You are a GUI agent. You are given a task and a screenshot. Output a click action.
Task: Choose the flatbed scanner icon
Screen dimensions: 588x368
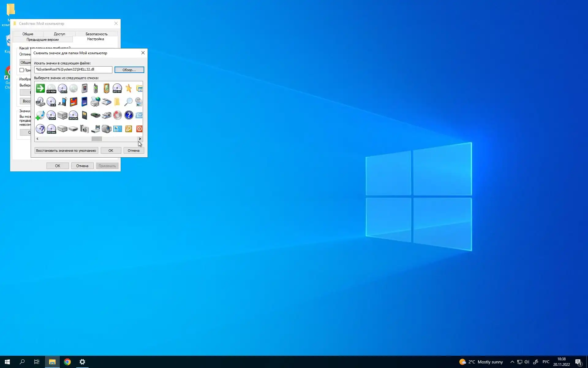coord(106,102)
